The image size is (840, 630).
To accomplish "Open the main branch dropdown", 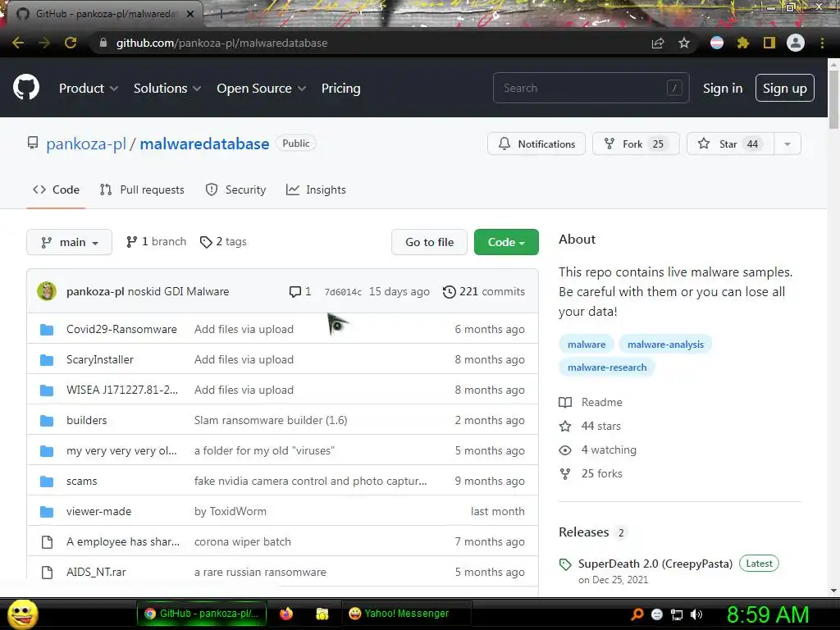I will pyautogui.click(x=69, y=242).
